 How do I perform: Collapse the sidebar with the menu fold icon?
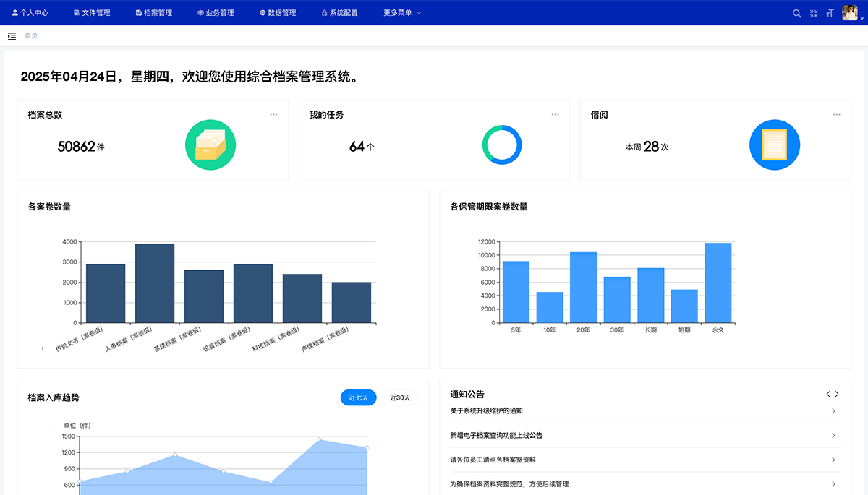12,35
